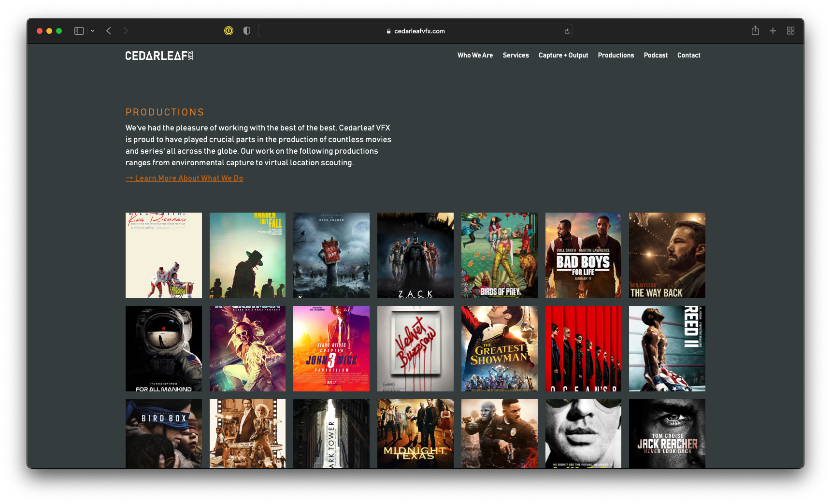This screenshot has width=831, height=504.
Task: Open the Velvet Buzzsaw poster
Action: click(415, 348)
